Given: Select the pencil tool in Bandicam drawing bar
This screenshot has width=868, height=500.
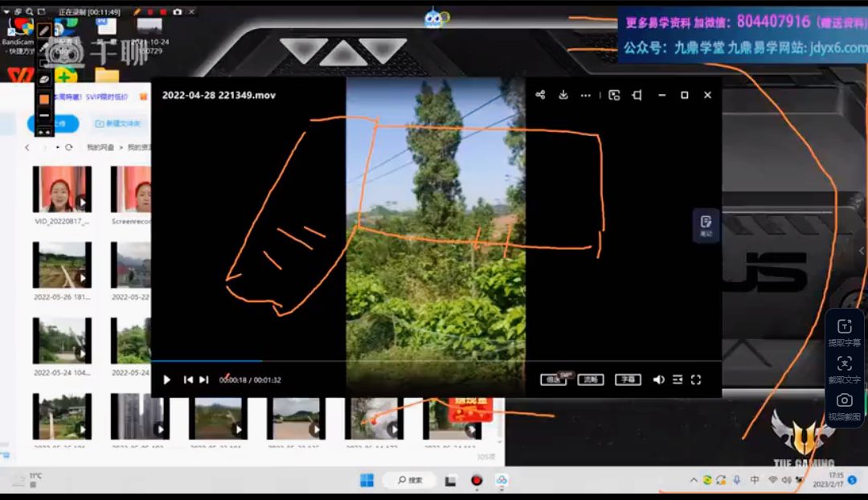Looking at the screenshot, I should point(45,30).
